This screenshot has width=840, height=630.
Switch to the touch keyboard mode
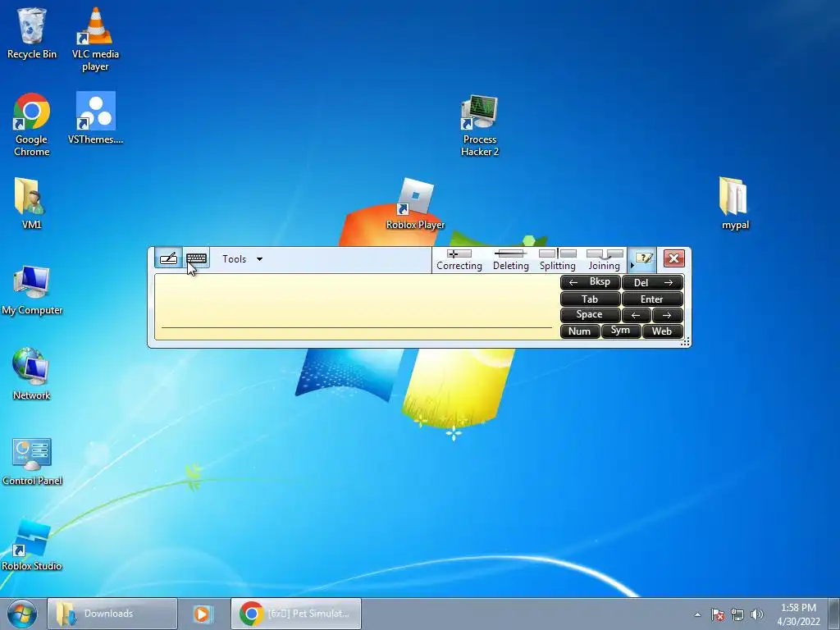coord(197,258)
